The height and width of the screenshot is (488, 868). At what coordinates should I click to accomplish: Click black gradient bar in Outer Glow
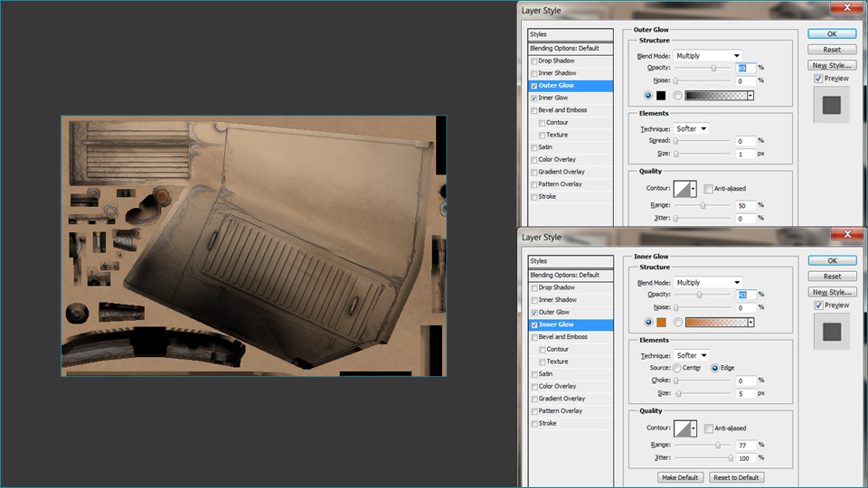[716, 96]
